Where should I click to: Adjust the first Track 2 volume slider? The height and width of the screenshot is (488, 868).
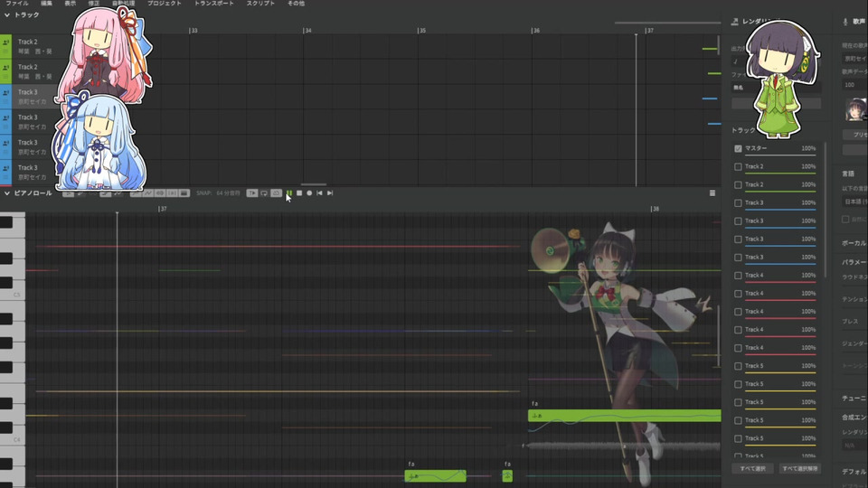[x=780, y=174]
